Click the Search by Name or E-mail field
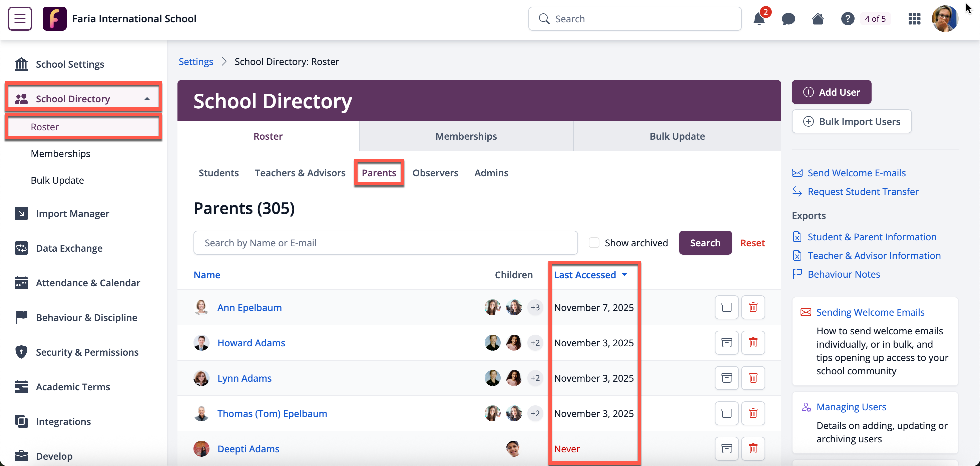980x466 pixels. (x=385, y=243)
